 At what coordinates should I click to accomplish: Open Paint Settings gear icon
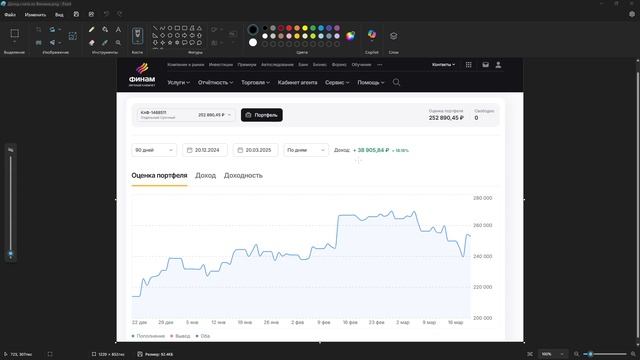click(632, 14)
